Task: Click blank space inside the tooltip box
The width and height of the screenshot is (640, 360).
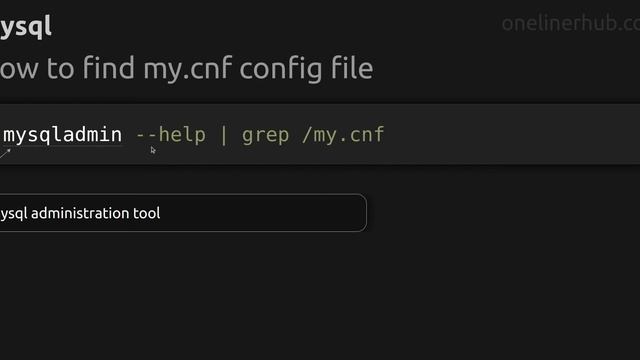Action: coord(265,213)
